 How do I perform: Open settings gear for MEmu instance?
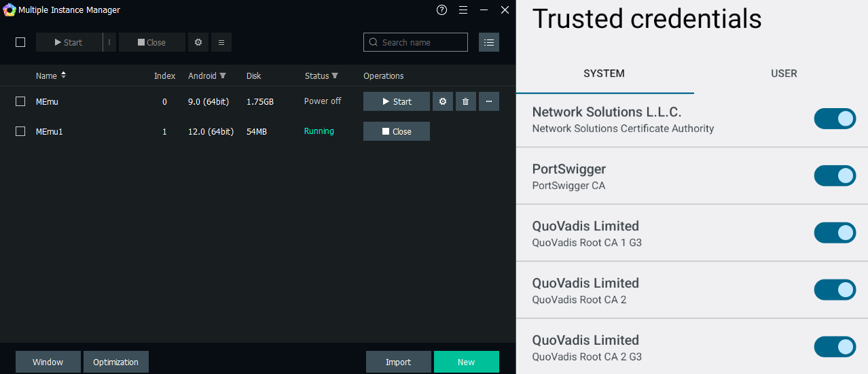pyautogui.click(x=443, y=101)
